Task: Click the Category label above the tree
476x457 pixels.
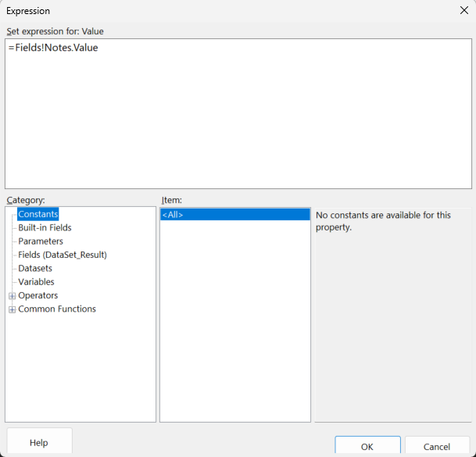Action: 26,200
